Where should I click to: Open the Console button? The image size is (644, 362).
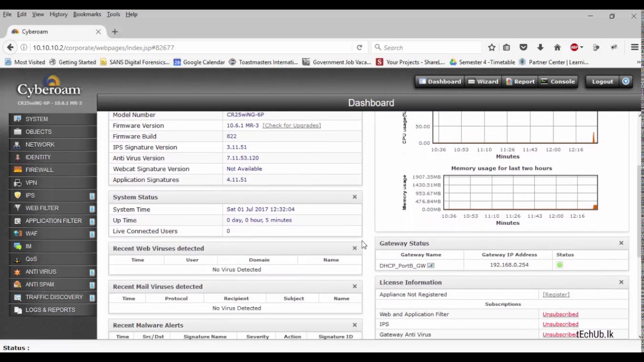tap(557, 81)
